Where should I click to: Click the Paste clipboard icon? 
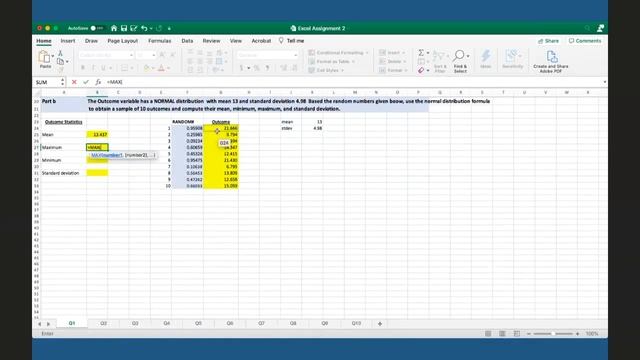tap(44, 56)
